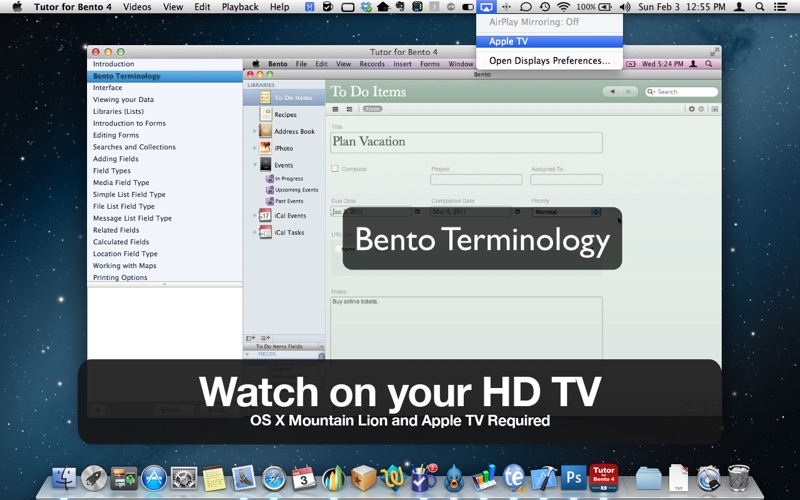Open the blue bird app in dock
Viewport: 800px width, 500px height.
[x=454, y=479]
